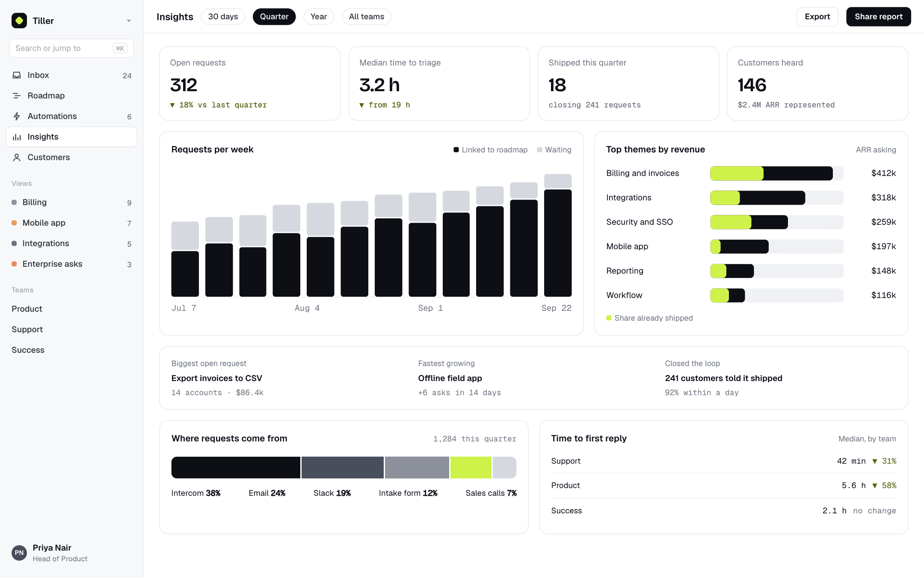Toggle the Linked to roadmap legend swatch
The height and width of the screenshot is (578, 924).
[456, 150]
